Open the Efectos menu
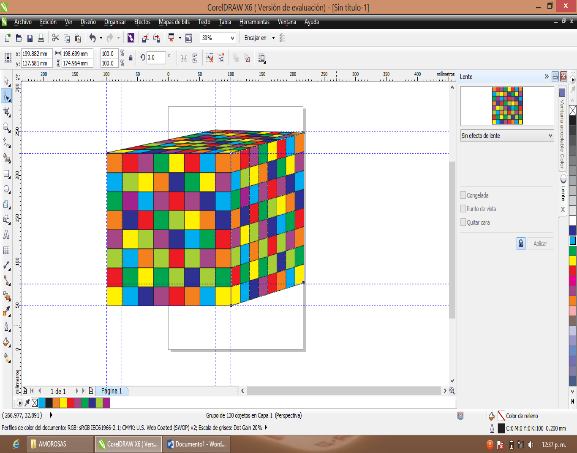 point(142,22)
